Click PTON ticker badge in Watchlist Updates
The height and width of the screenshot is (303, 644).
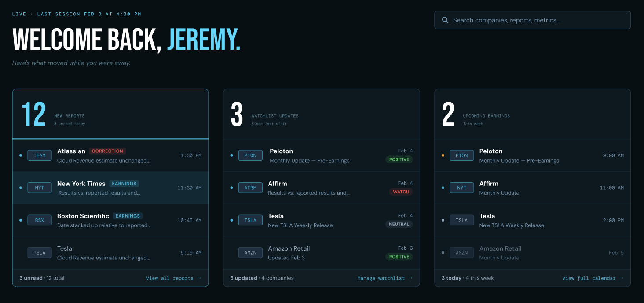coord(250,155)
